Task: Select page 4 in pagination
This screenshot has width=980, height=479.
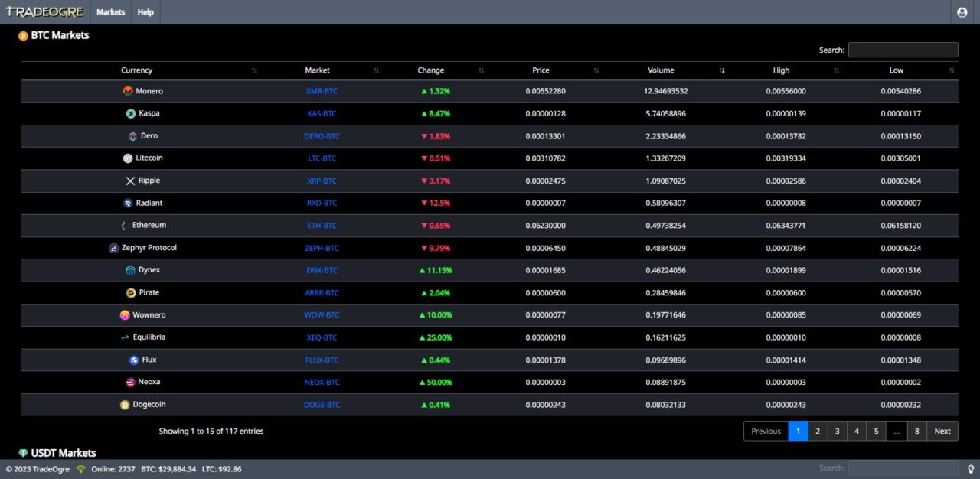Action: [857, 432]
